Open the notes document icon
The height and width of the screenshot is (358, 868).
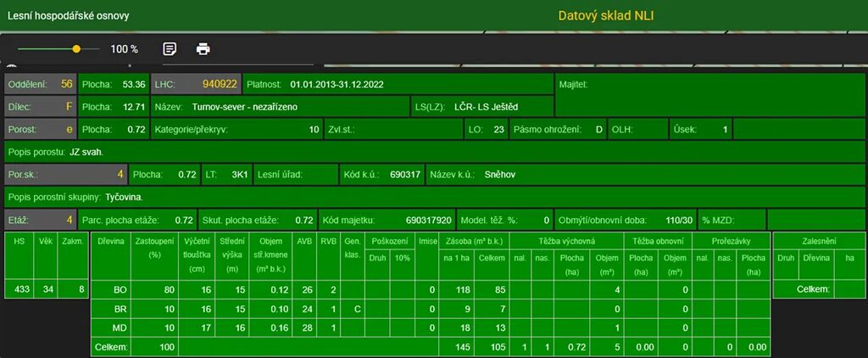click(170, 48)
